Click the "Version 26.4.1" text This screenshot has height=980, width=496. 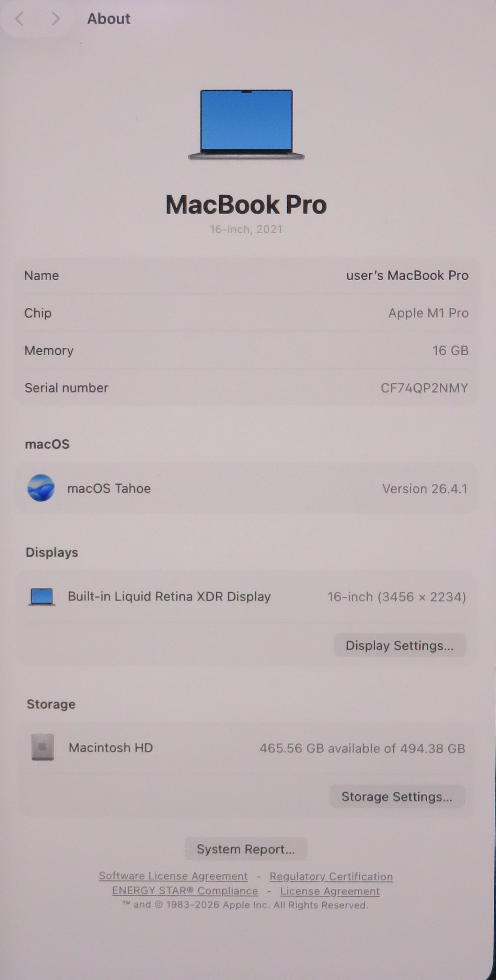(425, 489)
